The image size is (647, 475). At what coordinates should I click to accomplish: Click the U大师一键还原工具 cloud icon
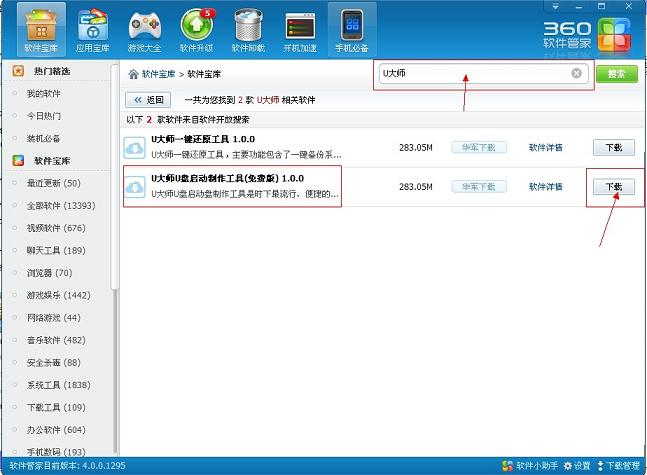point(135,148)
